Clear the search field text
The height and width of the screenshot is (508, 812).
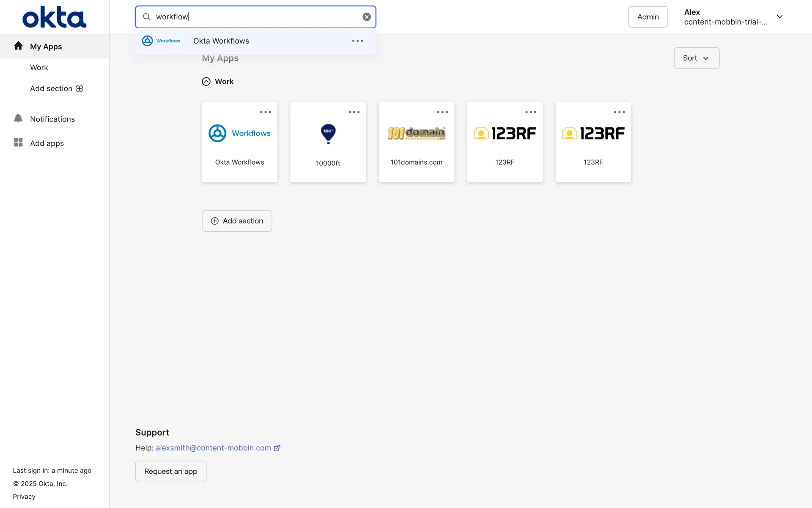pyautogui.click(x=367, y=17)
